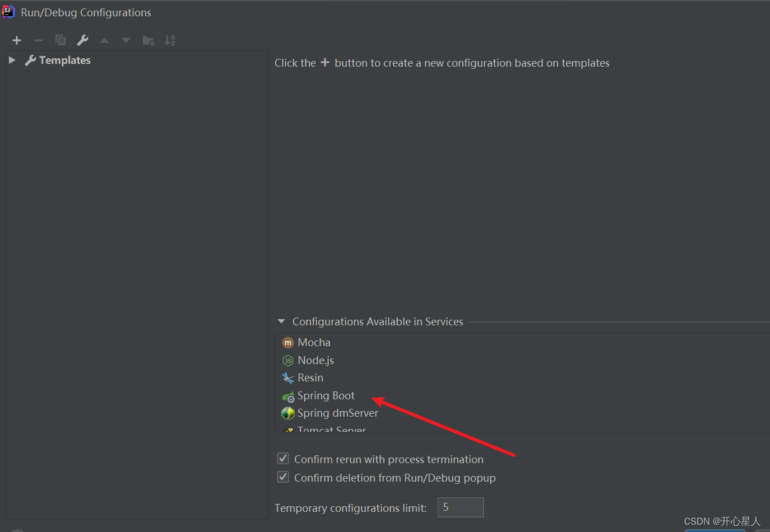Select Mocha in the services list

pyautogui.click(x=314, y=342)
